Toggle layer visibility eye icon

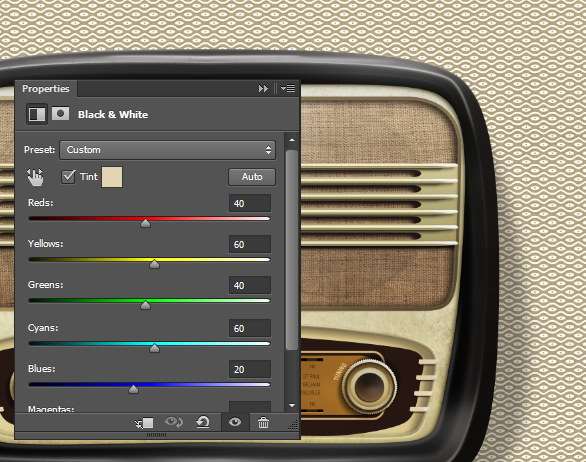click(x=235, y=422)
